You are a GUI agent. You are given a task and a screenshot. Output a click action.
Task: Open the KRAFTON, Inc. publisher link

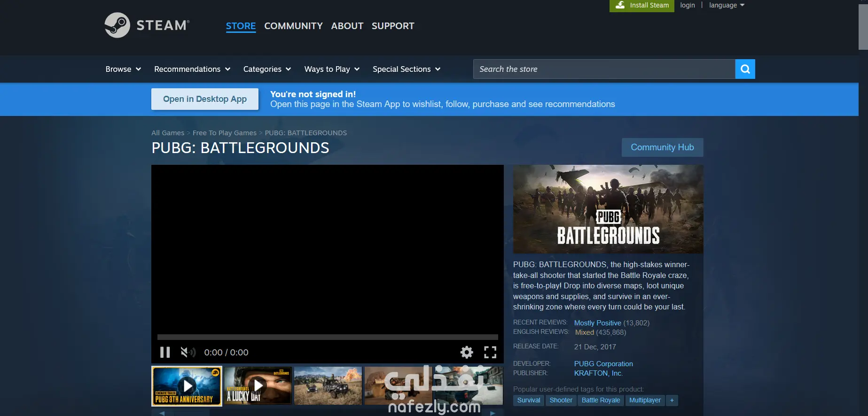598,373
